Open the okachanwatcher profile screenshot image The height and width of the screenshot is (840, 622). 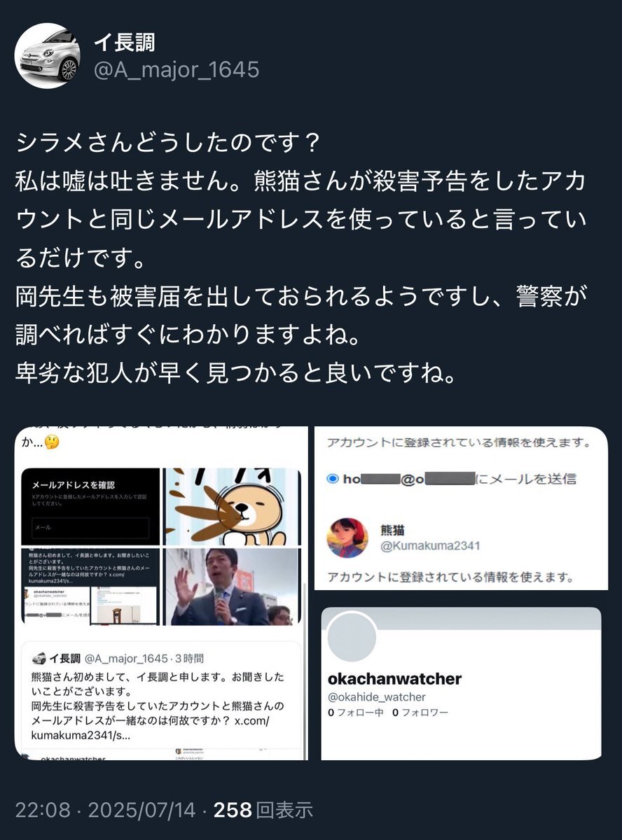(x=461, y=683)
